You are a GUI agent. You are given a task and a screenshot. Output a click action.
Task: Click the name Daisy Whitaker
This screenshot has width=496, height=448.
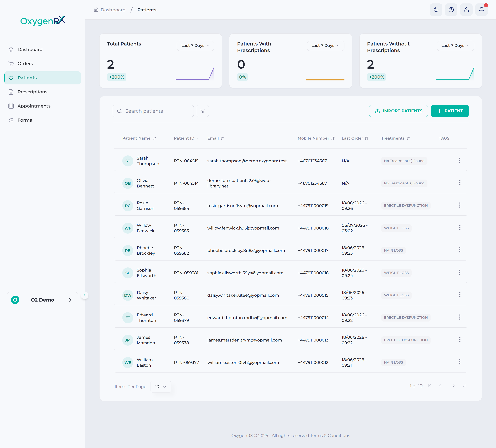point(146,295)
